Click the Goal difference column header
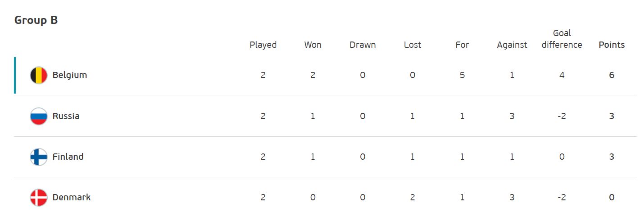The width and height of the screenshot is (644, 222). coord(562,39)
